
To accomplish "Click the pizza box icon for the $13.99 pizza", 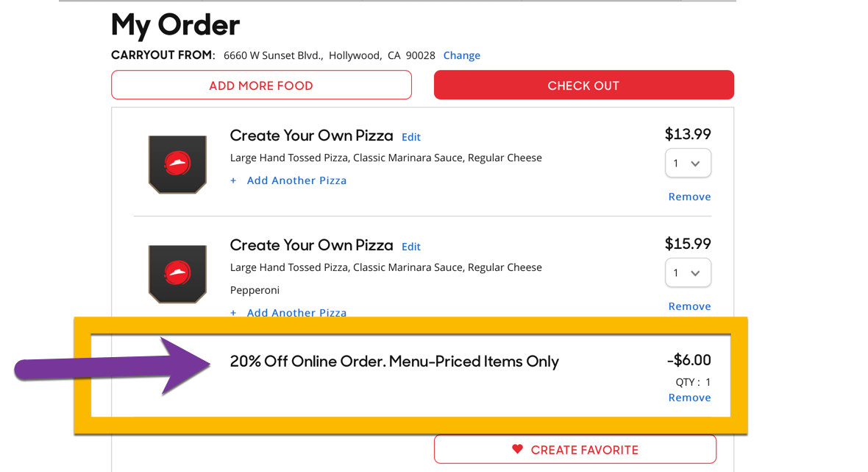I will 177,163.
